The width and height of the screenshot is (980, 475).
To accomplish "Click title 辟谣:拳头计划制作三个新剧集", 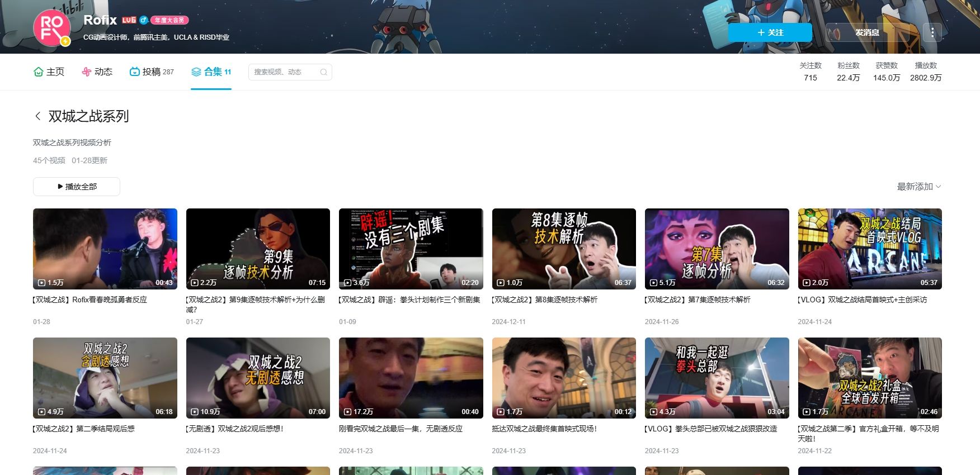I will (x=409, y=300).
